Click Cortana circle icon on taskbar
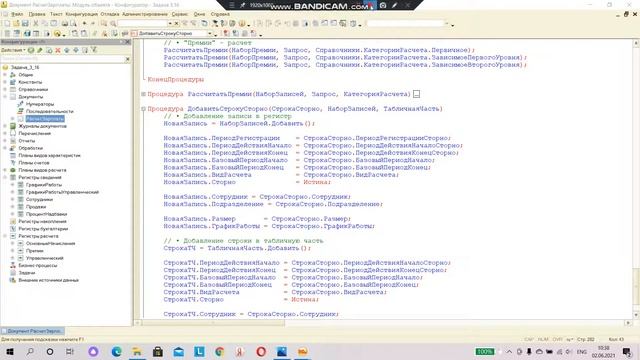 (50, 351)
